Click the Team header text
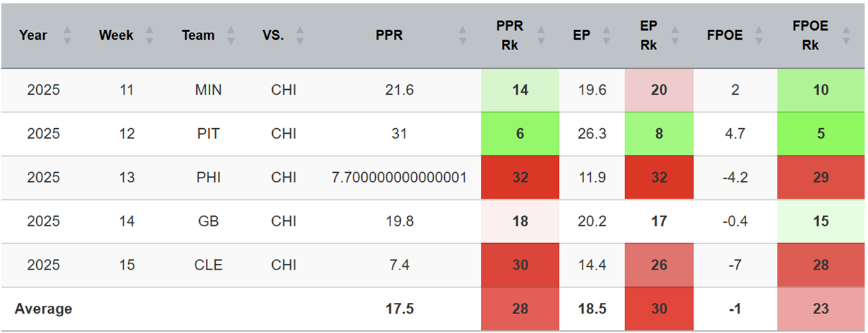This screenshot has height=333, width=868. point(198,36)
